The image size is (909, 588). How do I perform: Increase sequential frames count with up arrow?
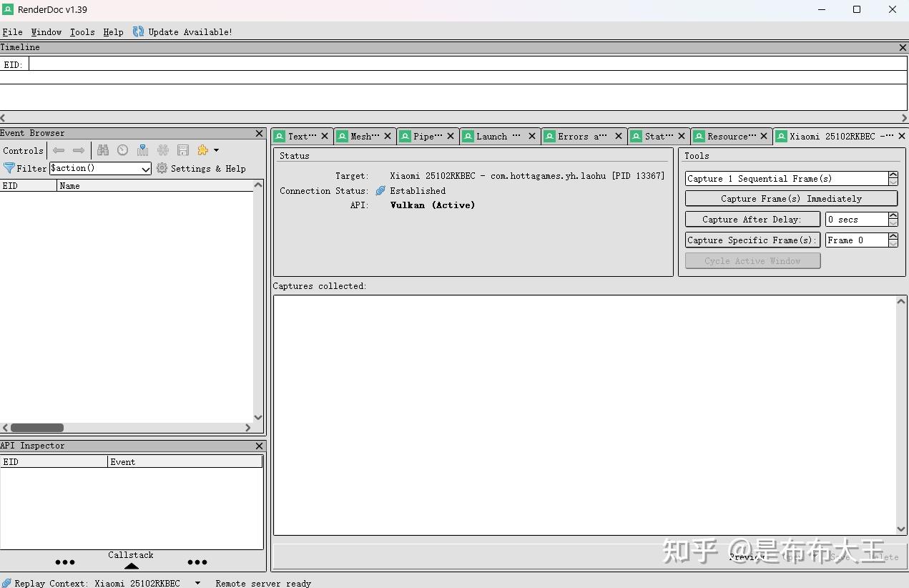(893, 175)
